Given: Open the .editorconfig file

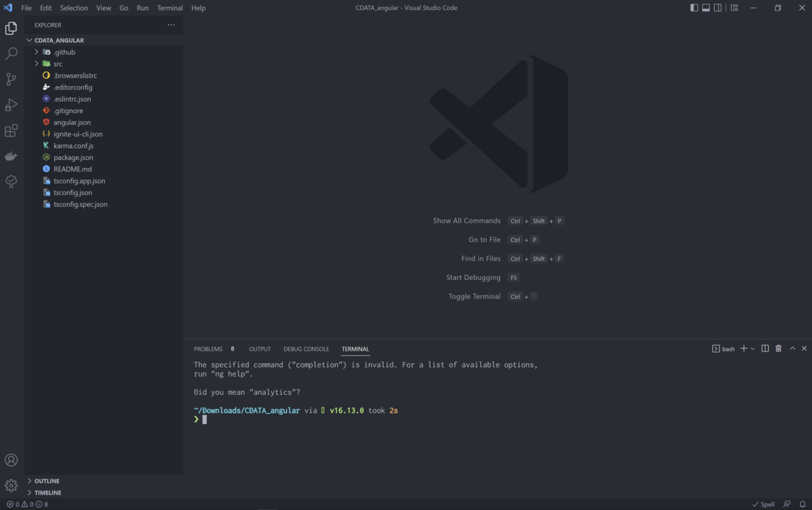Looking at the screenshot, I should [x=73, y=87].
